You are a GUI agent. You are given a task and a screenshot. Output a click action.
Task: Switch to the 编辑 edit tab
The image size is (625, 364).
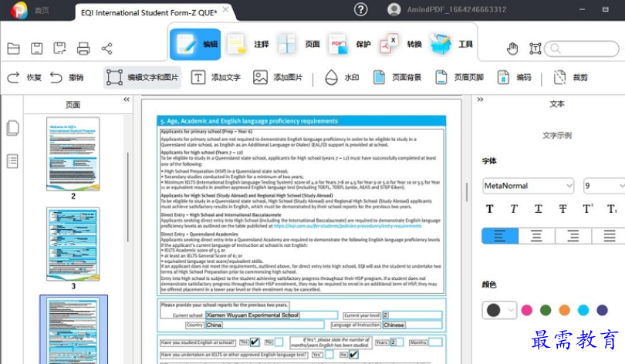(195, 44)
